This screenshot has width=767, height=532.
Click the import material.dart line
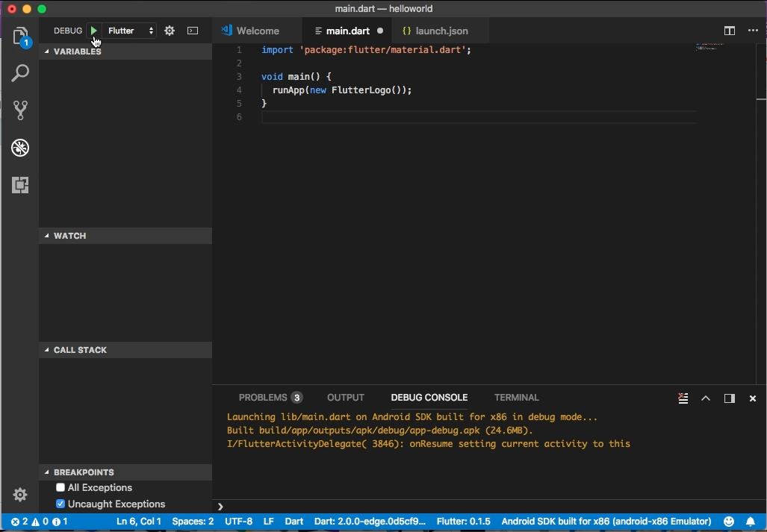(366, 50)
